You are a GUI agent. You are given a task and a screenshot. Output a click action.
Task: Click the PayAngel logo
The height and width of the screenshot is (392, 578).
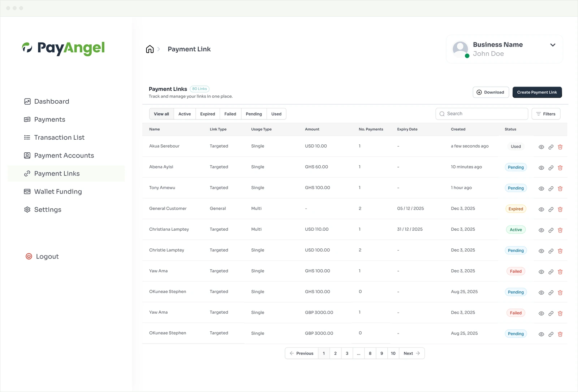tap(63, 48)
